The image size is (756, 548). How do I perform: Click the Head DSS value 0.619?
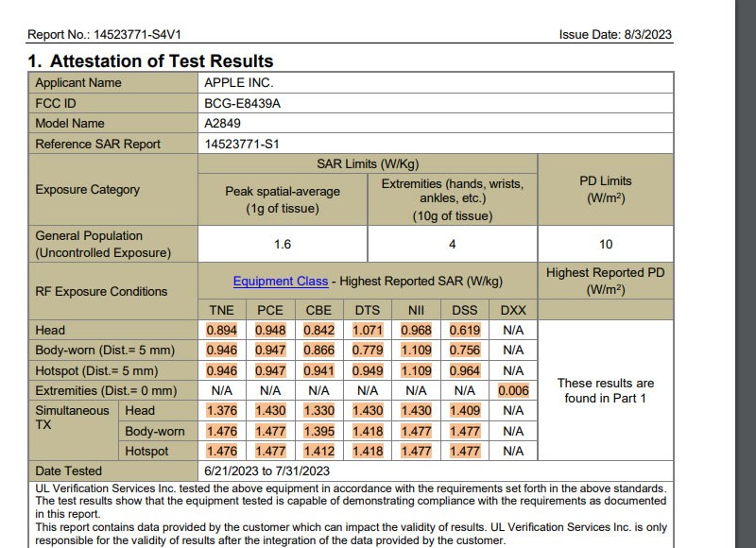point(464,331)
